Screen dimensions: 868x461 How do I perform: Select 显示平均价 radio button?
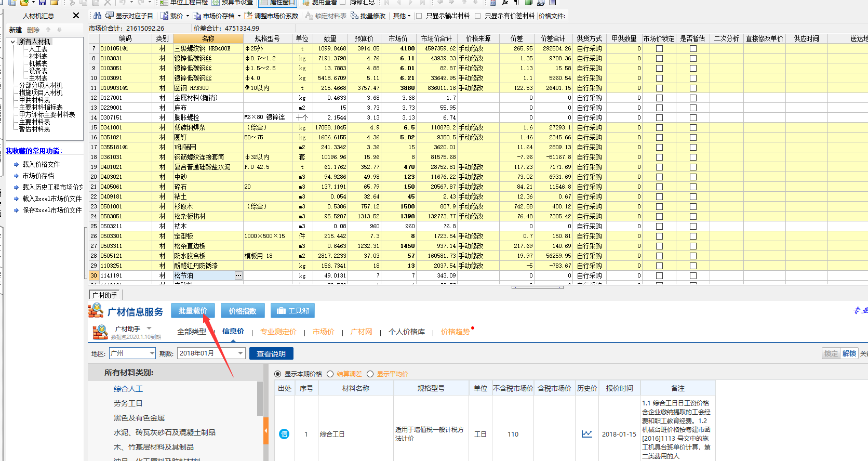point(370,374)
